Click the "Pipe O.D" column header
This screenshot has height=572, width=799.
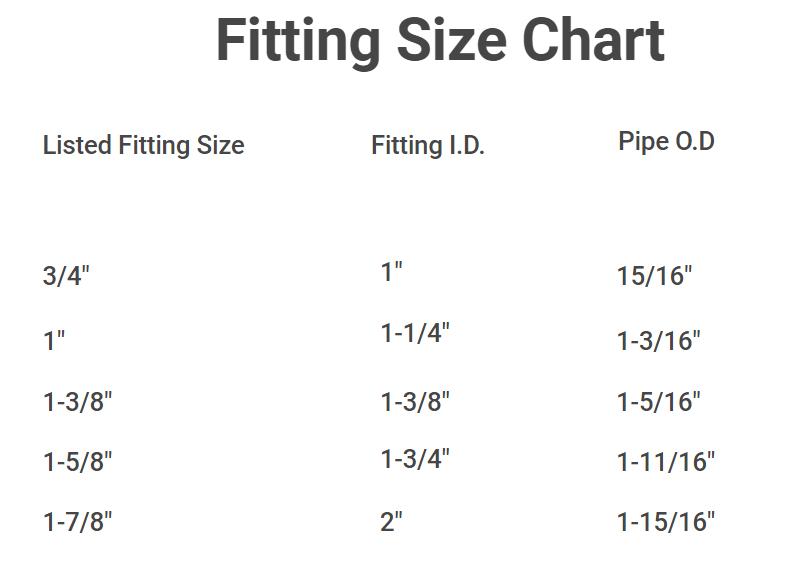click(x=666, y=142)
